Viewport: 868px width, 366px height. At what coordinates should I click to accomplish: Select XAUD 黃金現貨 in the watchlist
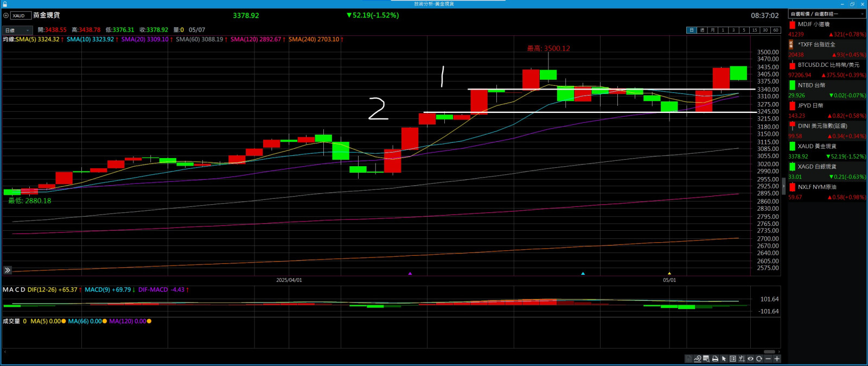827,152
